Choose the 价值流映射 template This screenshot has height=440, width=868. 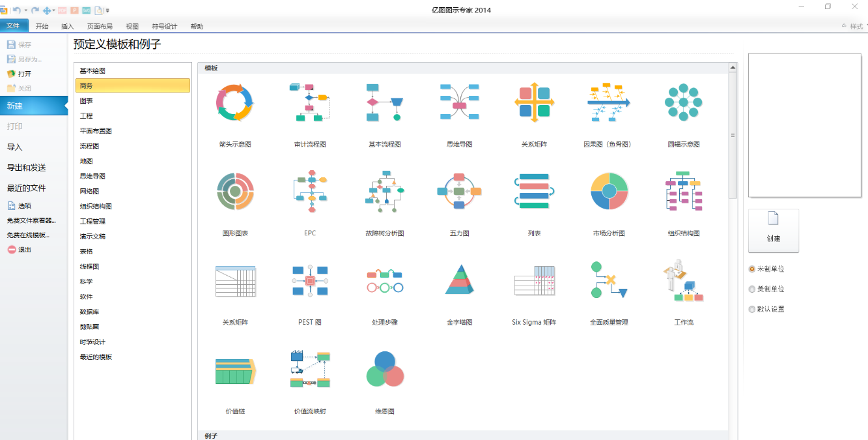pos(310,369)
